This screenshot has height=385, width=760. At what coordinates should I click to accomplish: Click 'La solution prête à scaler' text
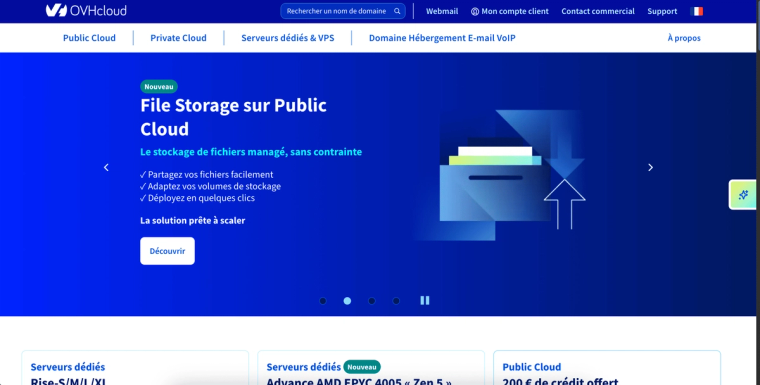pyautogui.click(x=192, y=221)
